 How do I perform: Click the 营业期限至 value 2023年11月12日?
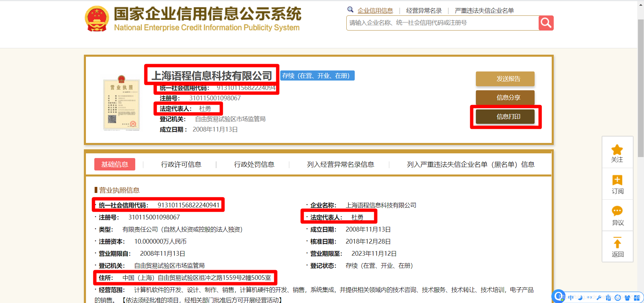[374, 254]
